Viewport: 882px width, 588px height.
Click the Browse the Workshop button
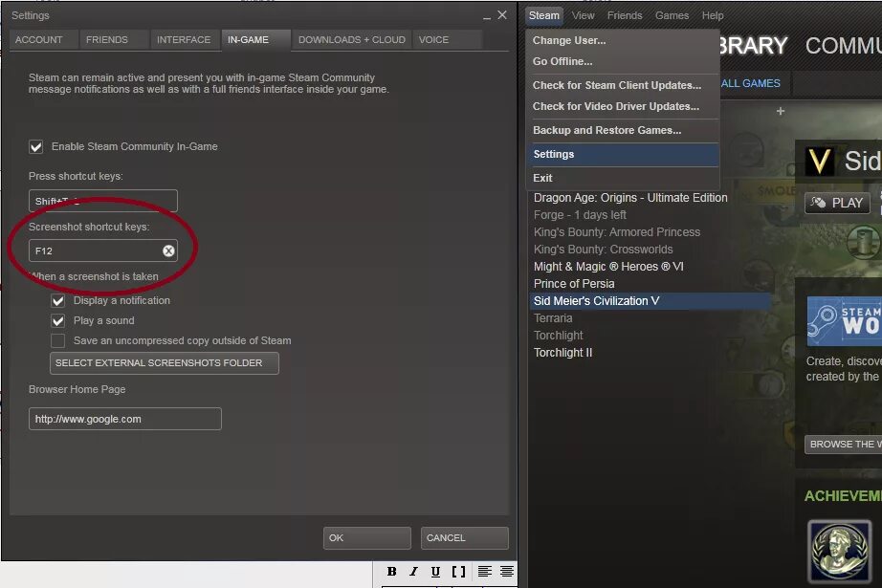point(843,444)
